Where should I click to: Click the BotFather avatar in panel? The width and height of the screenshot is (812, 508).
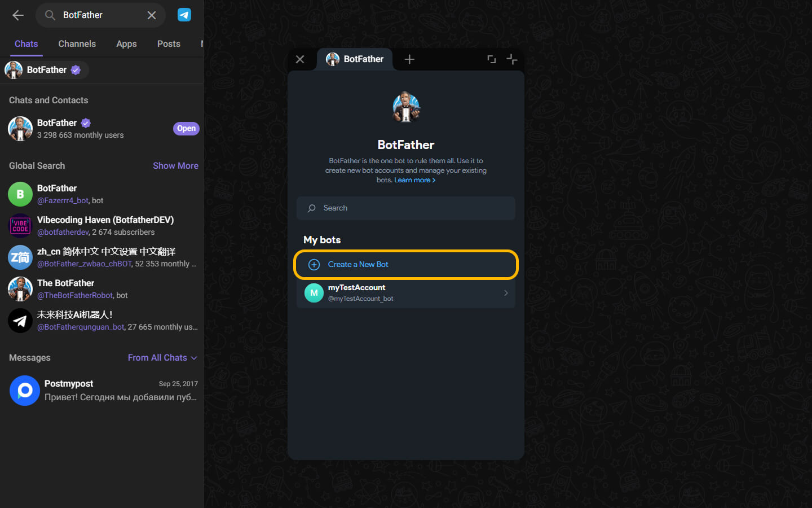406,107
